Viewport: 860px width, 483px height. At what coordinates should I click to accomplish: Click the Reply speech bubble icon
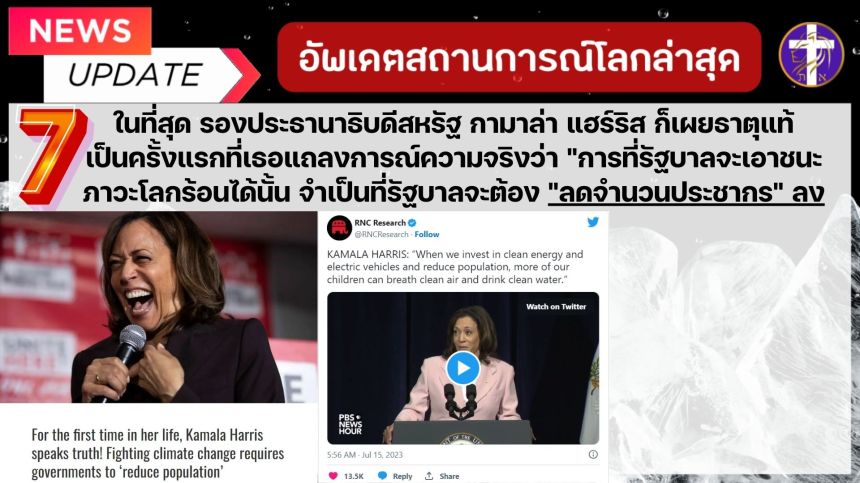pyautogui.click(x=382, y=475)
